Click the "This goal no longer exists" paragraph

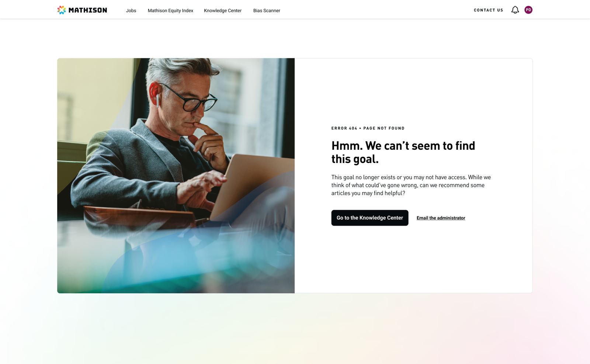411,185
